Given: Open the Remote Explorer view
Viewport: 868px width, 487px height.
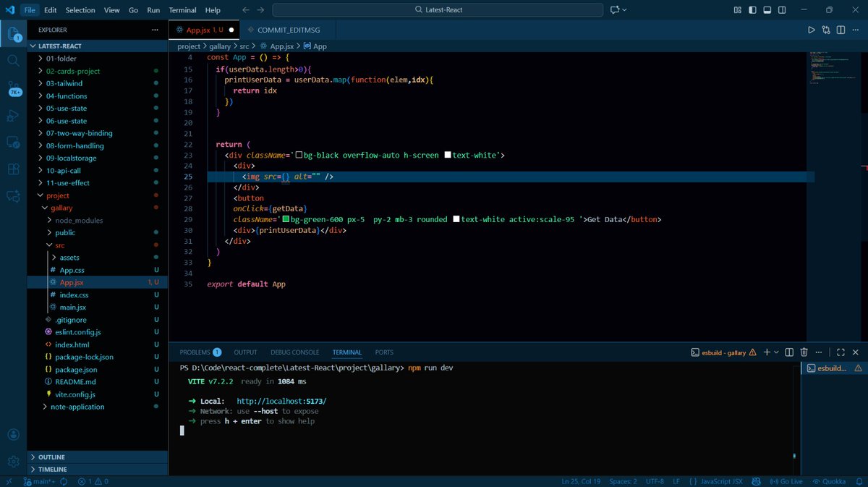Looking at the screenshot, I should 13,142.
